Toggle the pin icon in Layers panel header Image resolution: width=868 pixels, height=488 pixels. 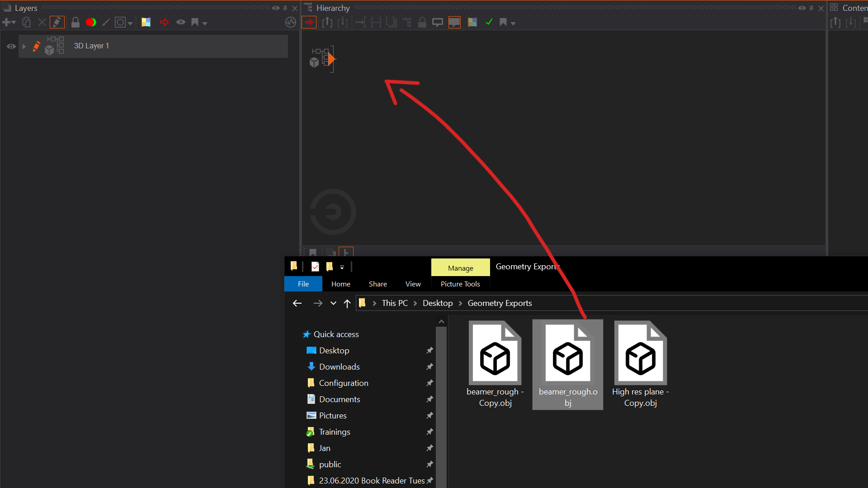point(285,8)
